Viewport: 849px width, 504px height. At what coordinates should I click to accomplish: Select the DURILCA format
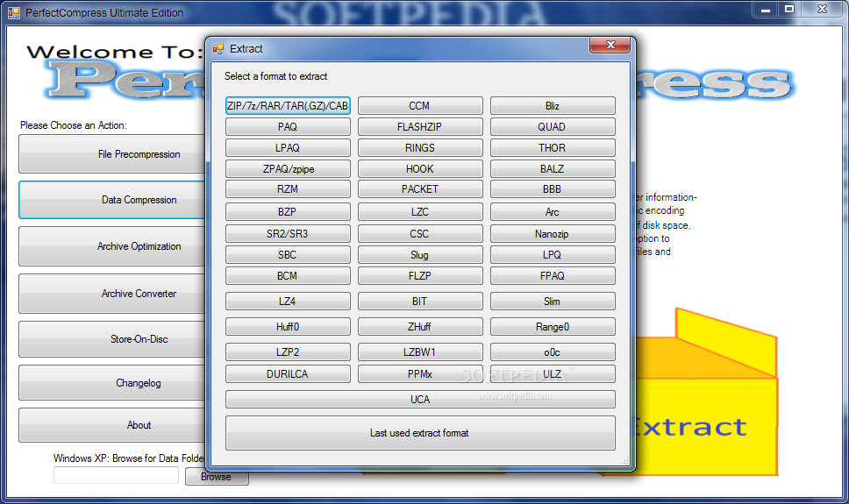[288, 374]
